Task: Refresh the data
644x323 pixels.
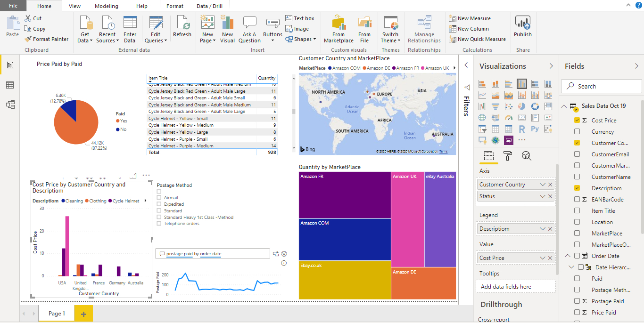Action: tap(182, 26)
